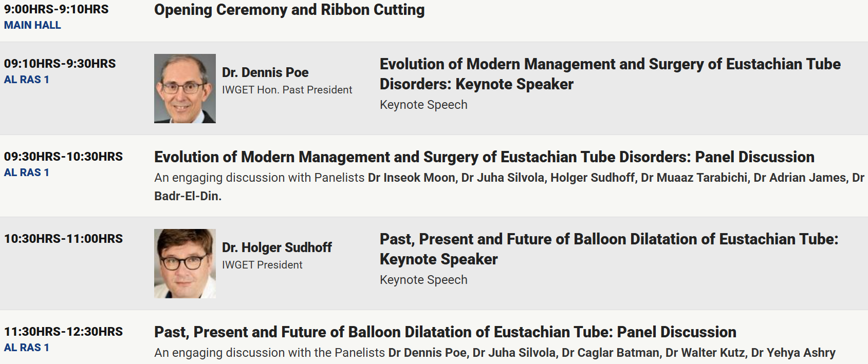Viewport: 868px width, 364px height.
Task: Click Dr. Dennis Poe's portrait photo
Action: pos(184,88)
